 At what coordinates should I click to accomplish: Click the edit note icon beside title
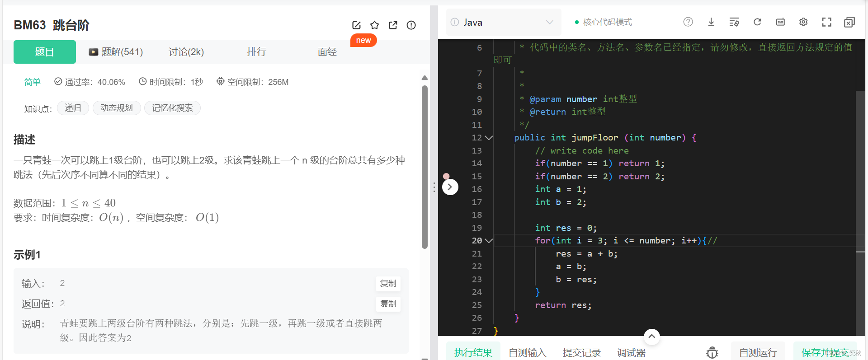pyautogui.click(x=356, y=25)
